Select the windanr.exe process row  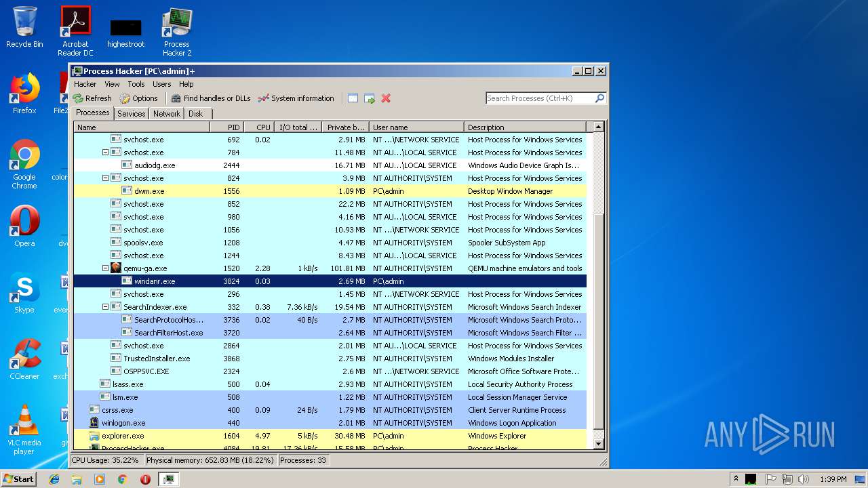(x=330, y=281)
